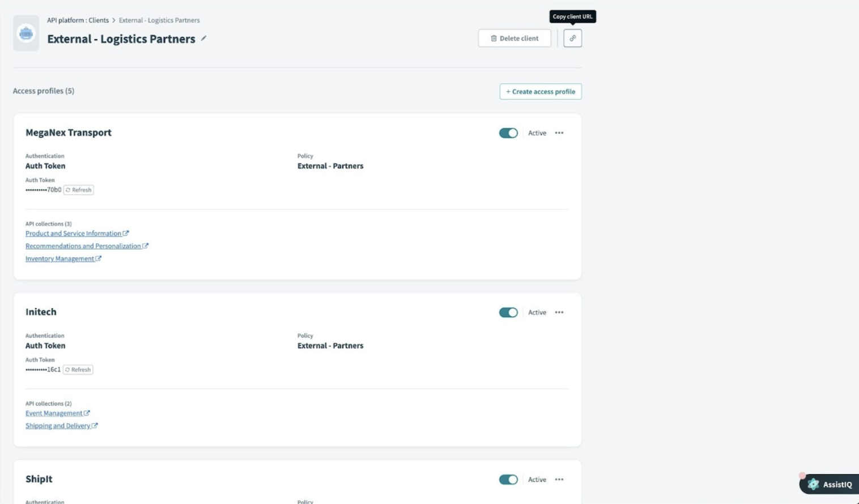Click the external link icon beside Event Management
Image resolution: width=859 pixels, height=504 pixels.
(x=87, y=413)
